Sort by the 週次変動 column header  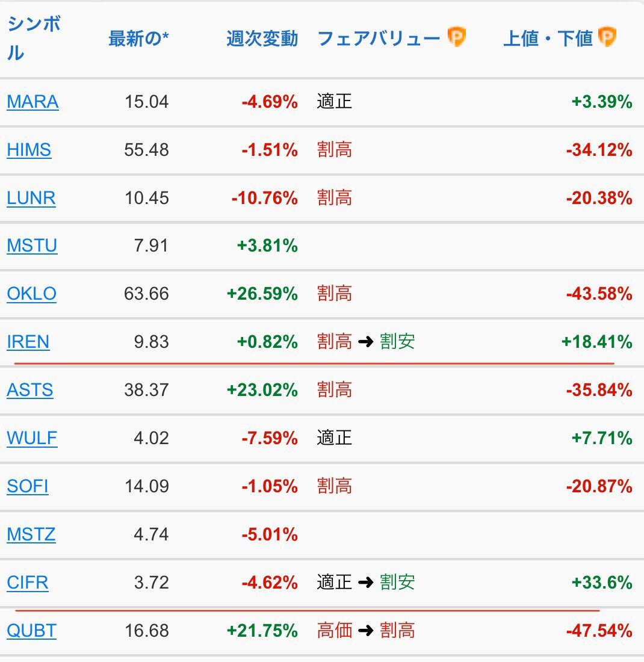coord(262,39)
